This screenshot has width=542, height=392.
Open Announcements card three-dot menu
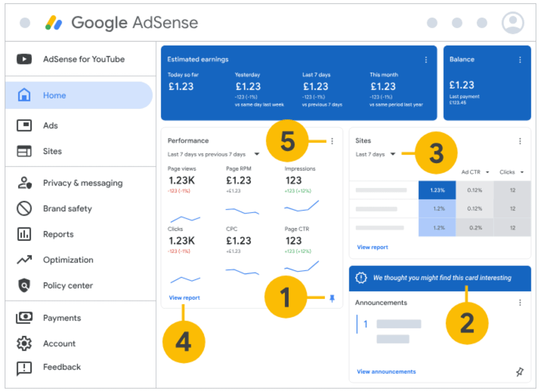tap(520, 302)
